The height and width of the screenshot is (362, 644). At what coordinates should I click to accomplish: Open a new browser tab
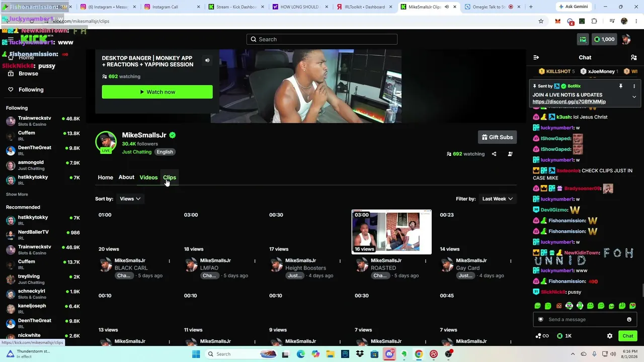531,7
